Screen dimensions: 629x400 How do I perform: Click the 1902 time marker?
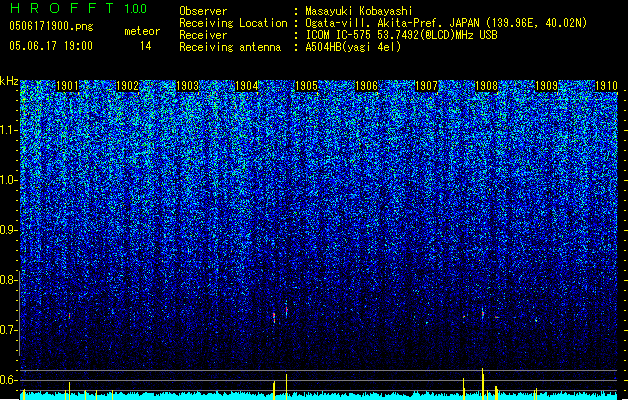127,86
